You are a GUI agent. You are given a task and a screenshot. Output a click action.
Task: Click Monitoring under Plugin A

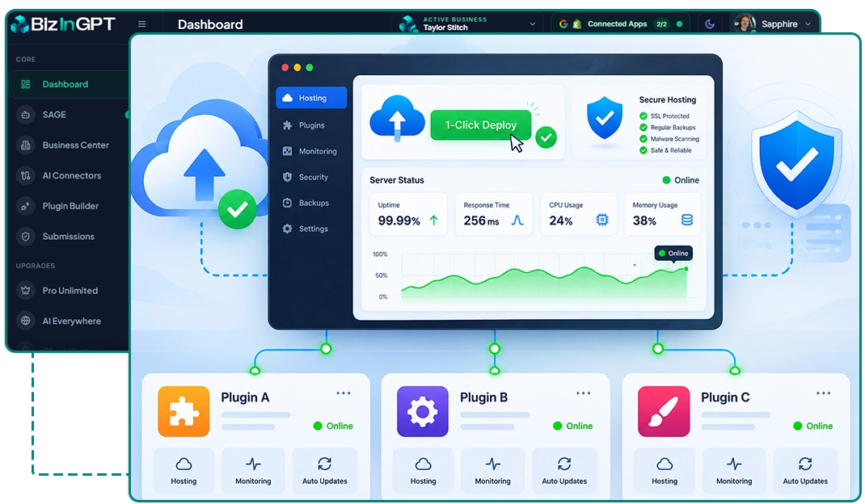[253, 470]
